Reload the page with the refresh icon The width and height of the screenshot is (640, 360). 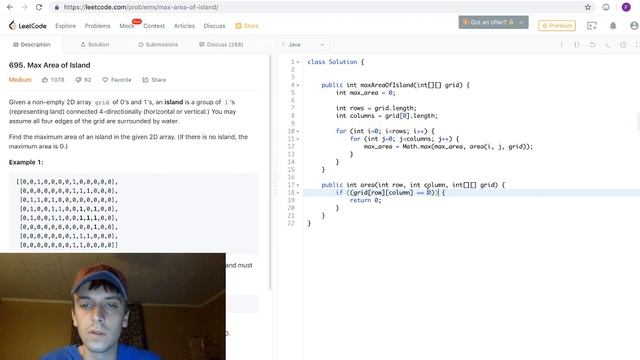pos(39,7)
